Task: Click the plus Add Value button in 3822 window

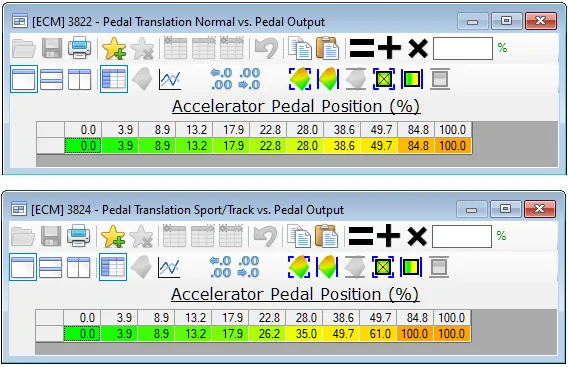Action: (389, 48)
